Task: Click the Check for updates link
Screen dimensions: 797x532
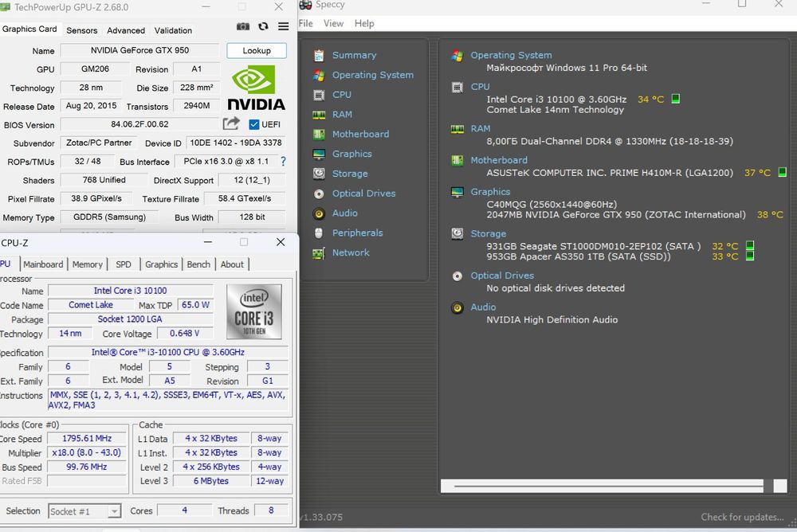Action: coord(742,517)
